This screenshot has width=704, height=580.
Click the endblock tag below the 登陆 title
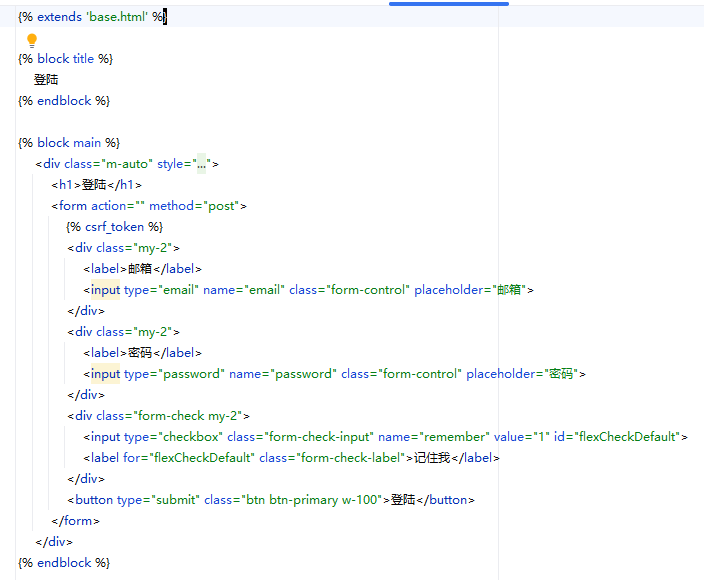pos(64,101)
